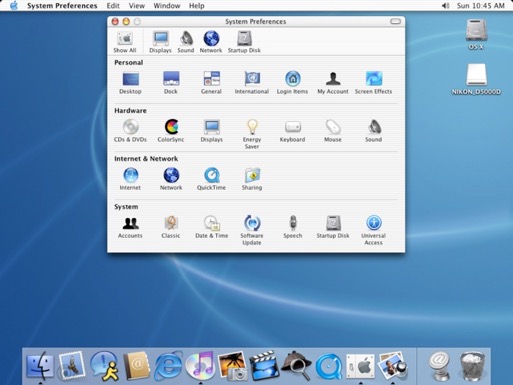This screenshot has height=385, width=513.
Task: Open the QuickTime preference pane
Action: (x=211, y=179)
